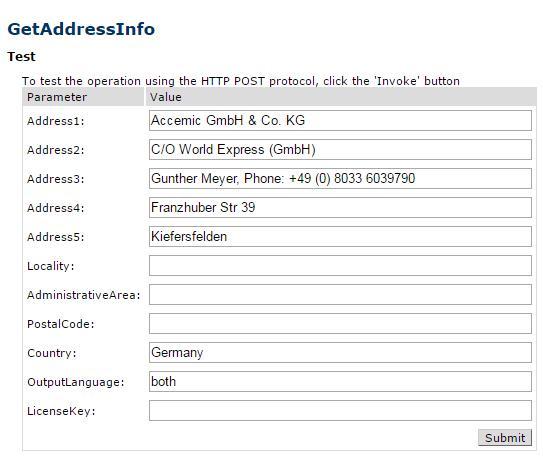Click the Address4 field showing Franzhuber Str 39
The image size is (543, 470).
(x=340, y=207)
